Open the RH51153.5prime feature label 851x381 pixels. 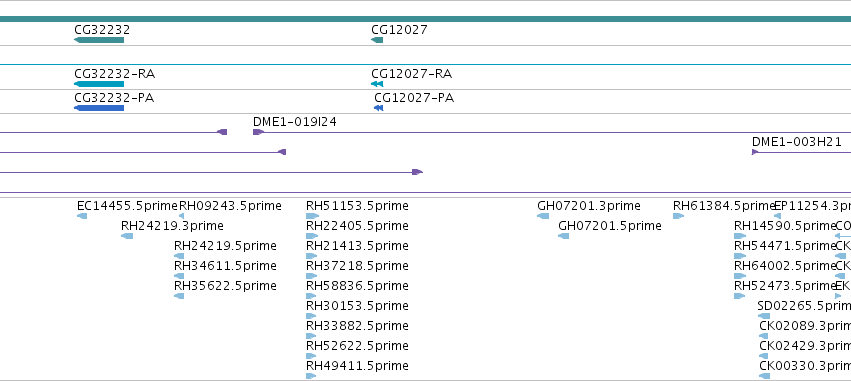tap(357, 206)
